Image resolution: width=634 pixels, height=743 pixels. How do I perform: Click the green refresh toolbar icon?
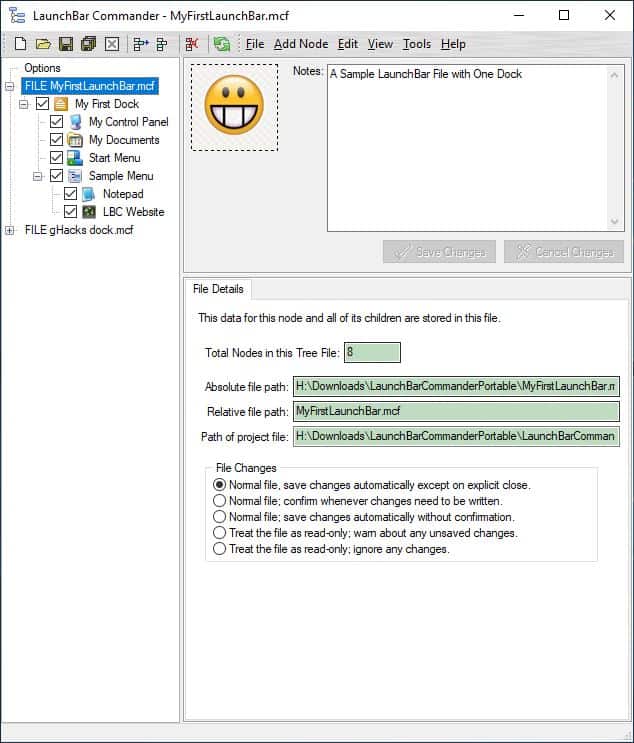click(x=221, y=44)
